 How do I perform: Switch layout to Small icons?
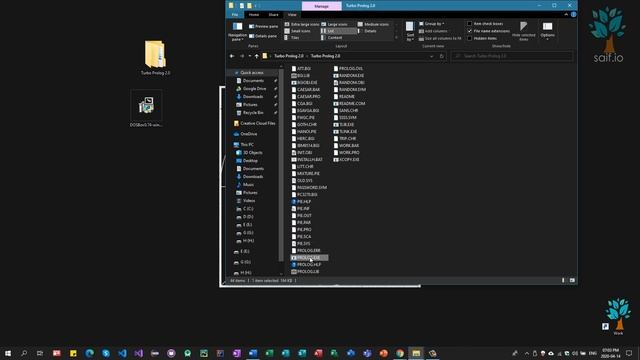(298, 31)
